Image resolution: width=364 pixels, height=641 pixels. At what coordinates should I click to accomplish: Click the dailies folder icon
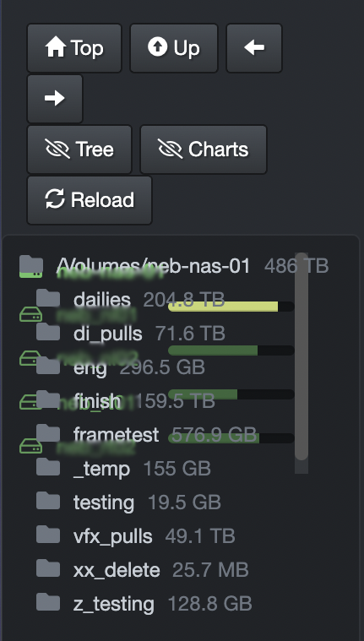[48, 298]
